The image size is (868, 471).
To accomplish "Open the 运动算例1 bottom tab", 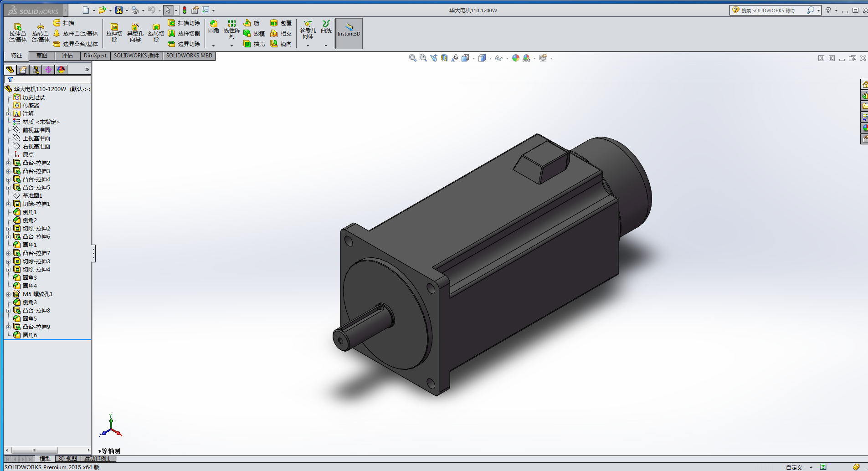I will (97, 459).
